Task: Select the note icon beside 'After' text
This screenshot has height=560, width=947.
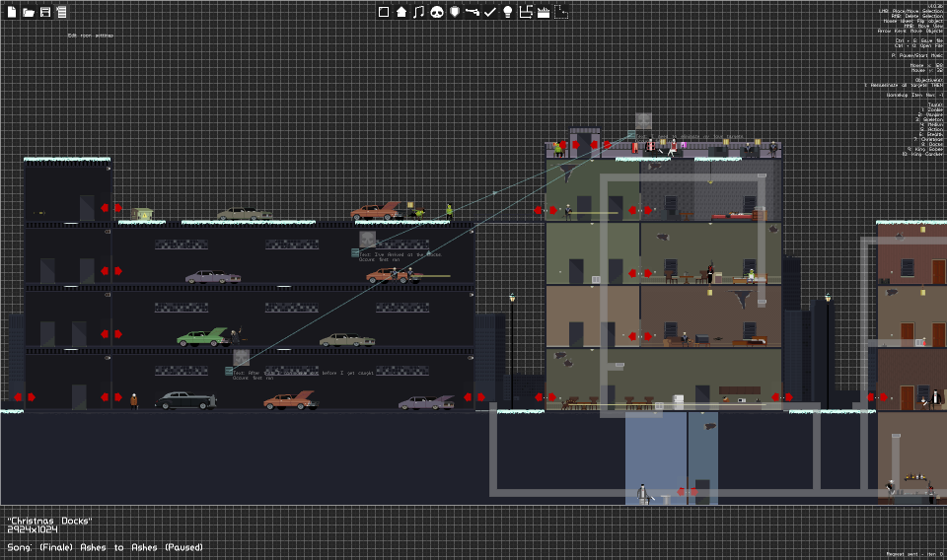Action: pos(229,371)
